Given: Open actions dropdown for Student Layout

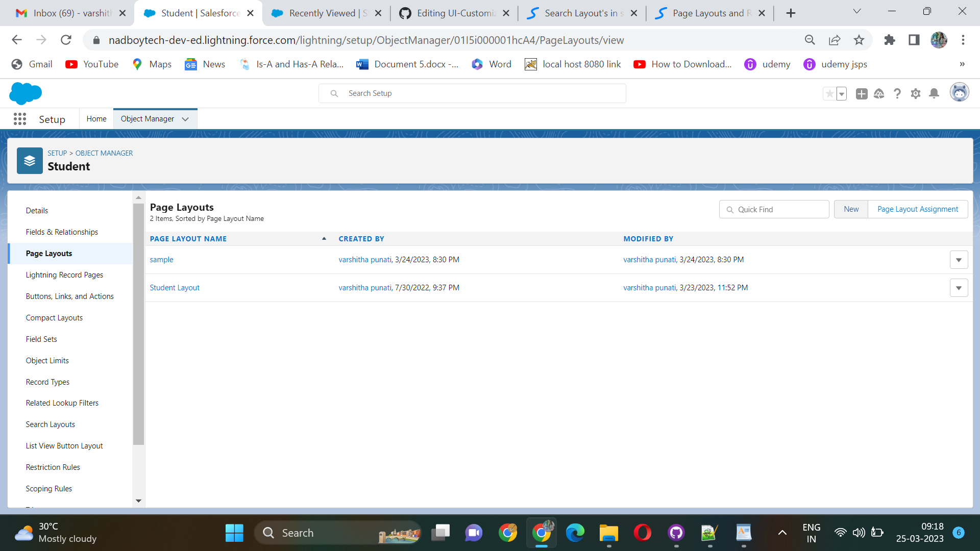Looking at the screenshot, I should click(x=959, y=288).
